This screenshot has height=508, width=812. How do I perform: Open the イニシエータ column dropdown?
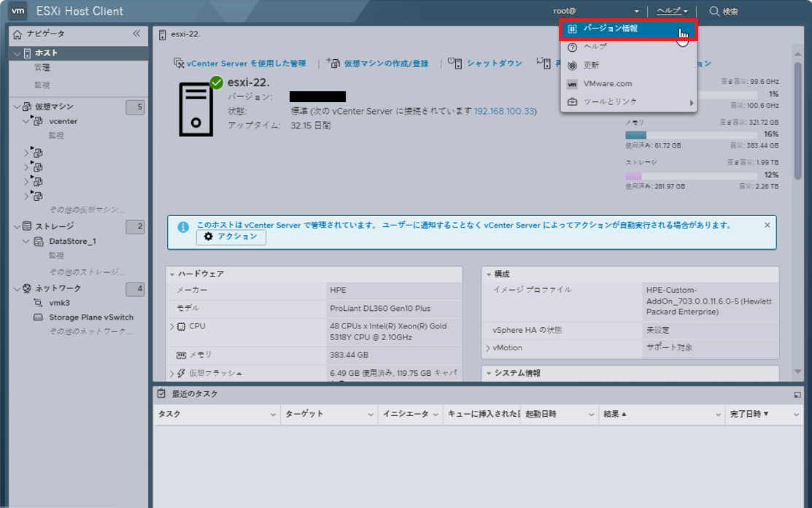click(436, 415)
